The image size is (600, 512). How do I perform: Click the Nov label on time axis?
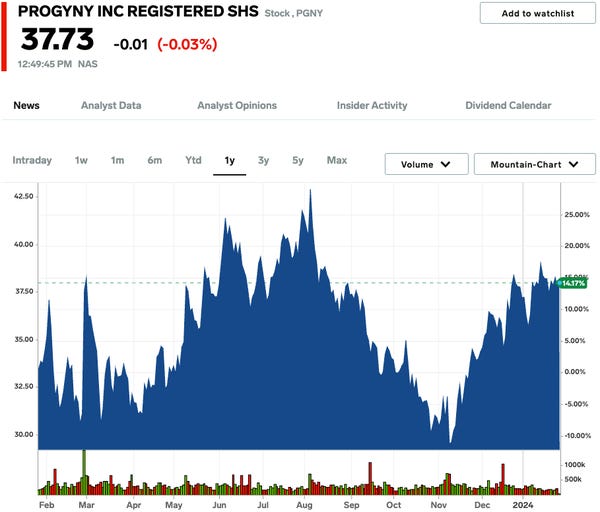[439, 505]
